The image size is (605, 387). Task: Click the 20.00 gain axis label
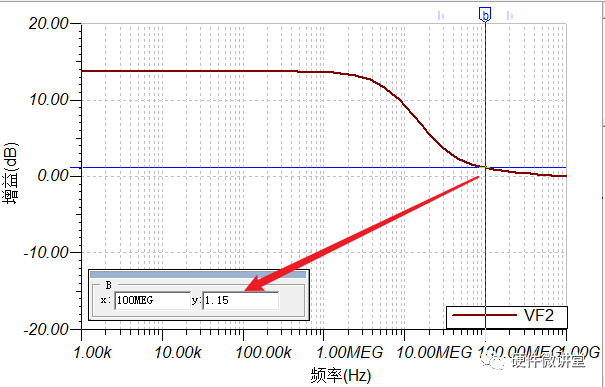point(49,24)
